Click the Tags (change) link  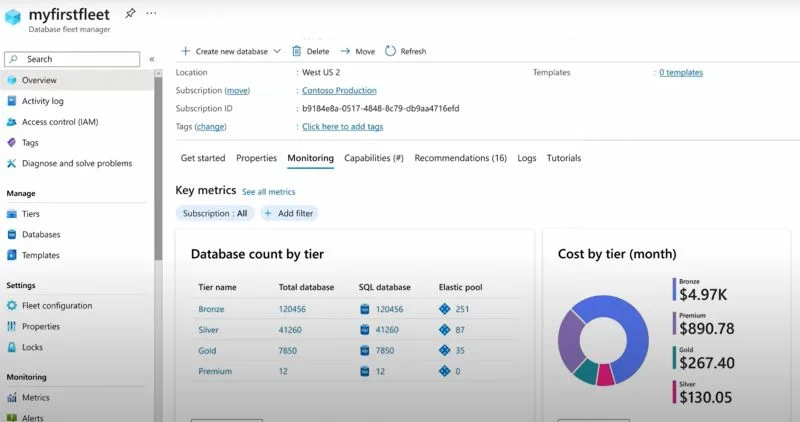pyautogui.click(x=210, y=127)
